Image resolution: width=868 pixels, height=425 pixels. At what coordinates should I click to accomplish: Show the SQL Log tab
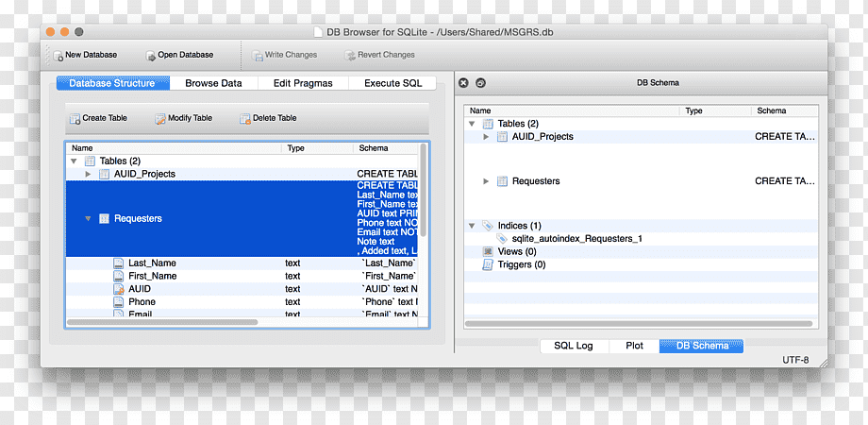click(574, 346)
